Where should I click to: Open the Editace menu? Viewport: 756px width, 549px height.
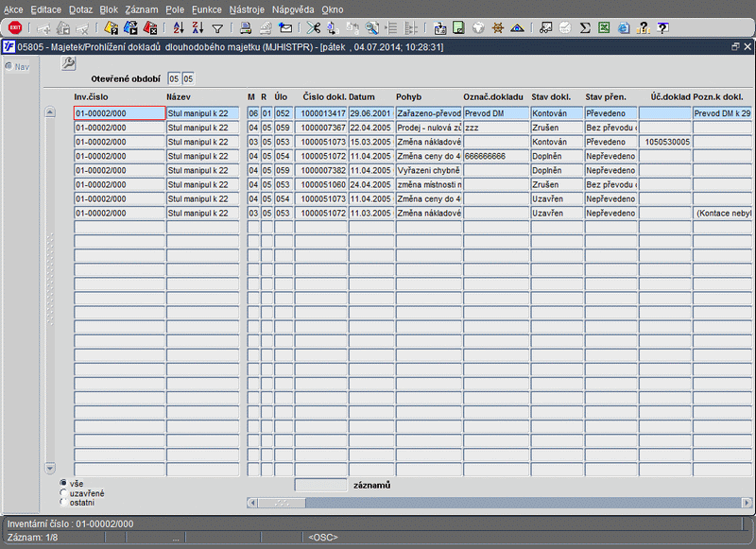[45, 9]
